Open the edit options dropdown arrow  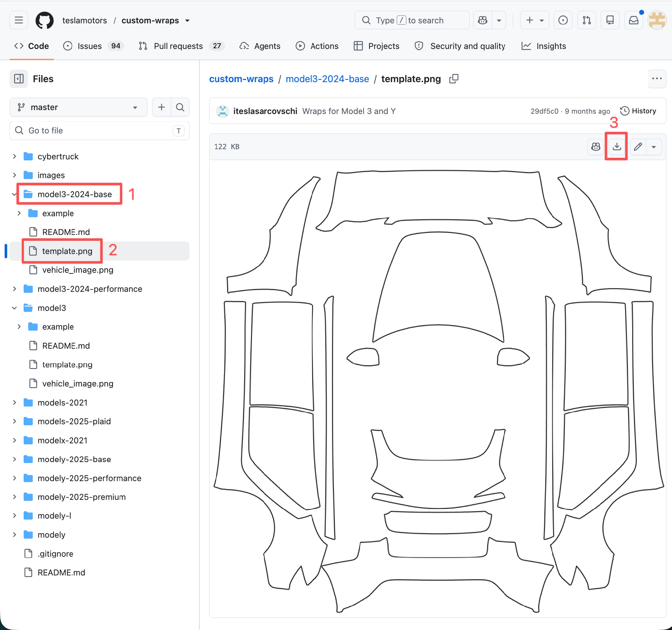(653, 147)
